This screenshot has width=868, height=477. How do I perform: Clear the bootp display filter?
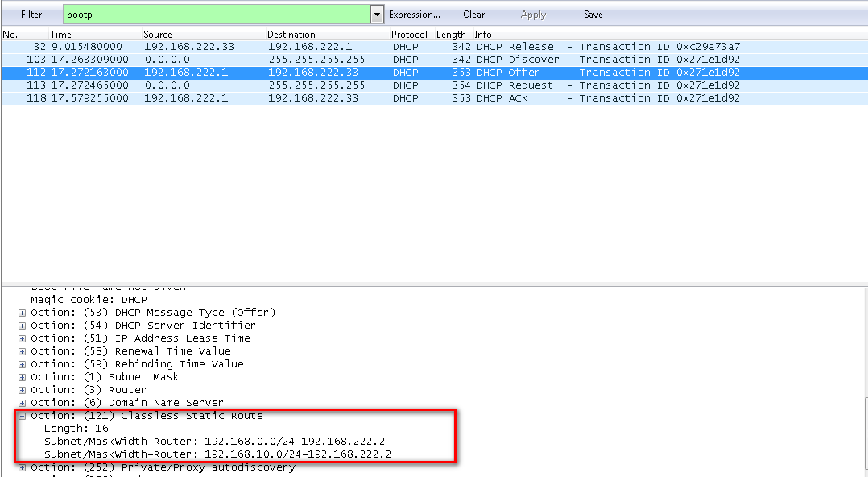click(473, 14)
